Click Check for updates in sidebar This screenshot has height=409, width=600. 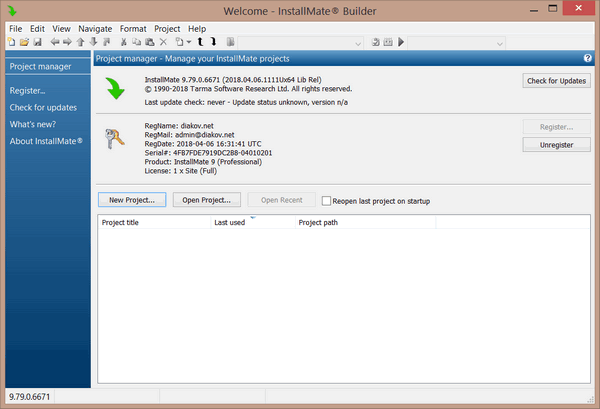(x=43, y=108)
